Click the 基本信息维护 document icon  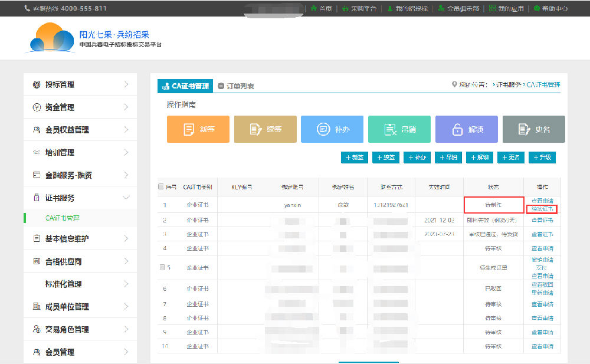point(37,238)
